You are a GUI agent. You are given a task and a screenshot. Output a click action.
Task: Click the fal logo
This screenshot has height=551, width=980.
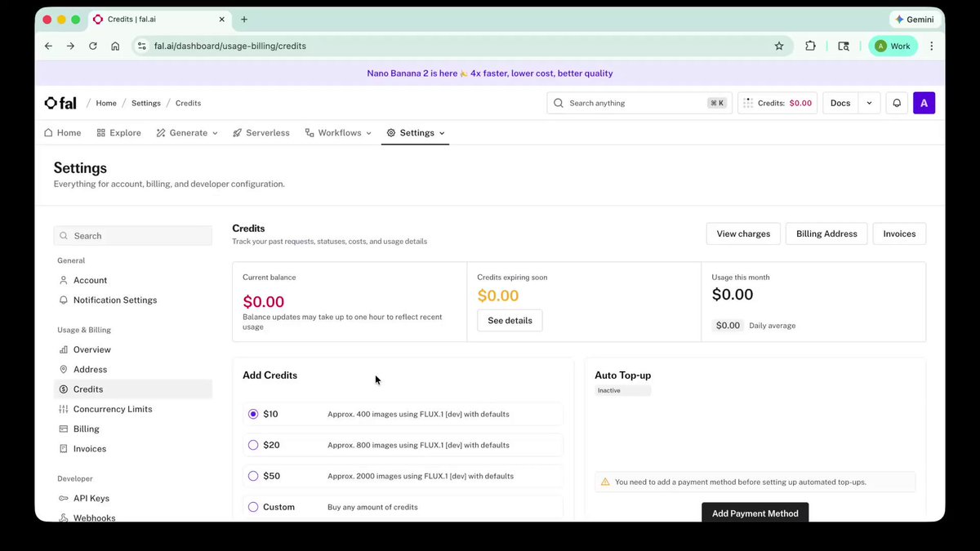pos(60,103)
